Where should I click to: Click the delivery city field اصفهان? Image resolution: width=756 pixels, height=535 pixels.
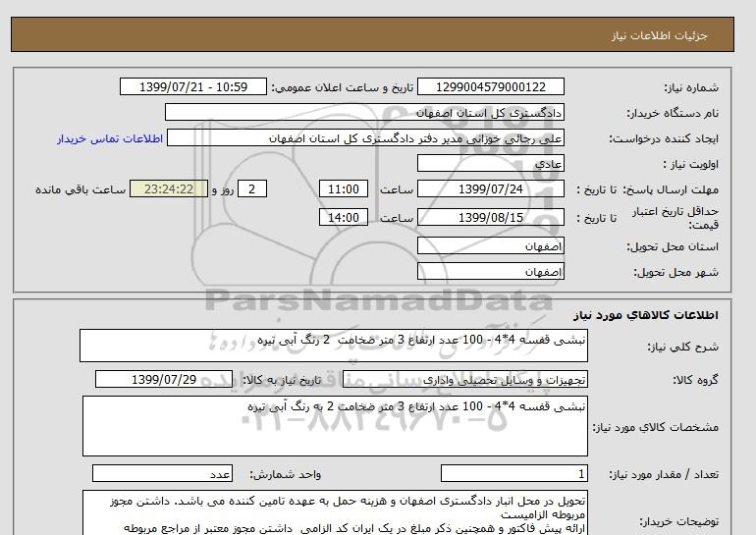[490, 272]
